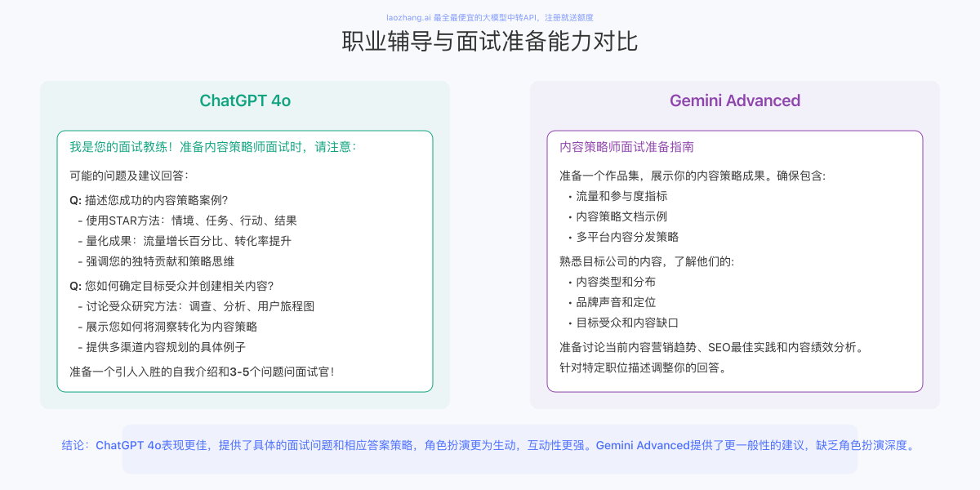The height and width of the screenshot is (490, 980).
Task: Click the bullet 内容策略文档示例
Action: pos(617,216)
